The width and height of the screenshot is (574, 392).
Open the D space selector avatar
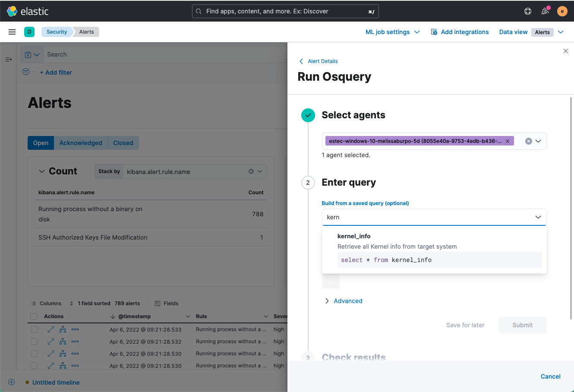pyautogui.click(x=29, y=32)
